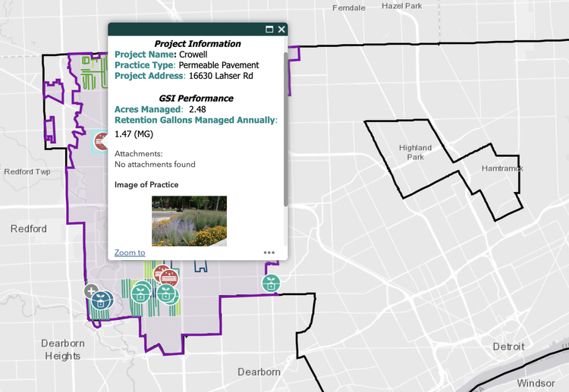Click the Detroit city label
This screenshot has width=569, height=392.
click(508, 347)
